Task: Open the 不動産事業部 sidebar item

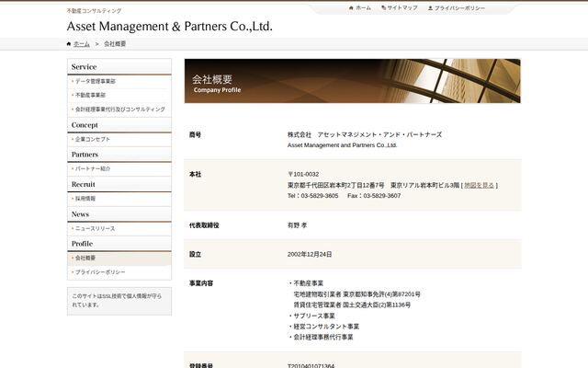Action: pyautogui.click(x=90, y=95)
